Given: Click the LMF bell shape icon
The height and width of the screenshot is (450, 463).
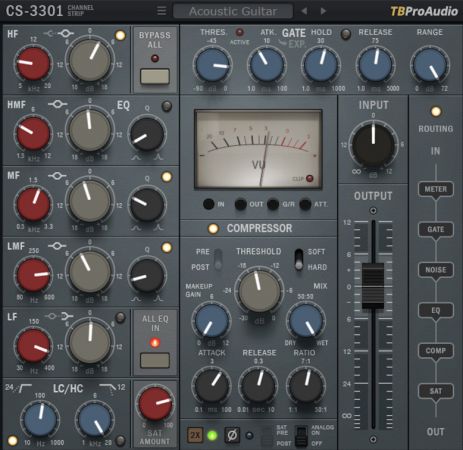Looking at the screenshot, I should (57, 246).
